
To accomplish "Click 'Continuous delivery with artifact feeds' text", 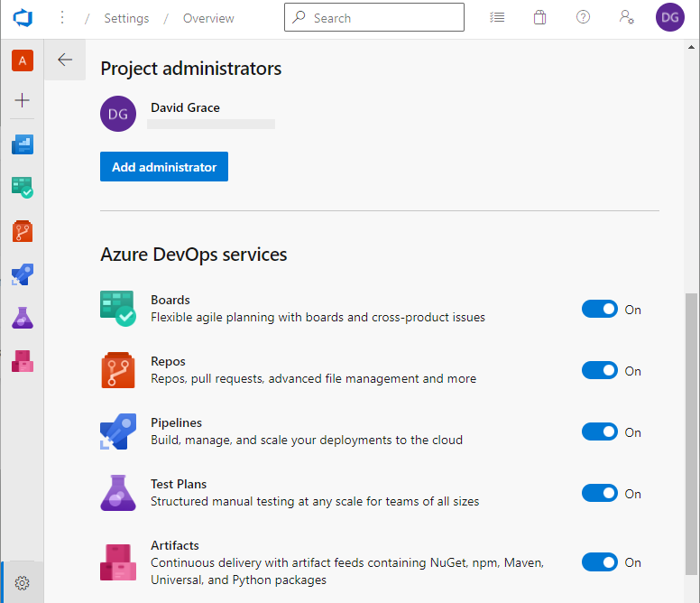I will point(347,571).
